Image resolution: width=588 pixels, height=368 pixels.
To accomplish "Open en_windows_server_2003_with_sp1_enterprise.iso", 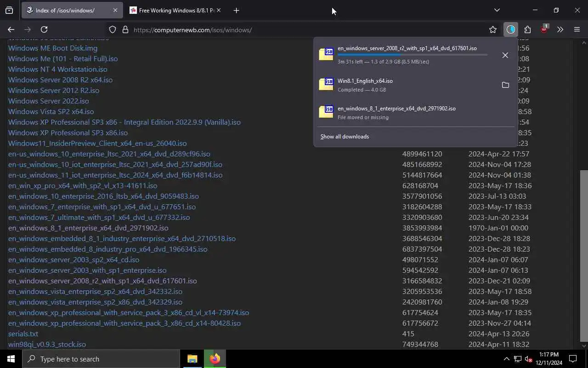I will tap(87, 270).
